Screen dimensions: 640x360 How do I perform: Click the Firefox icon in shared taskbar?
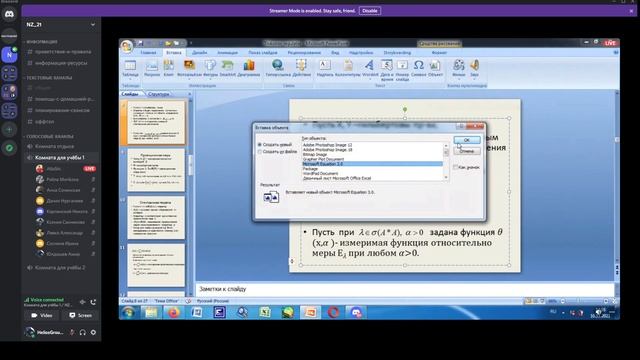(x=173, y=313)
